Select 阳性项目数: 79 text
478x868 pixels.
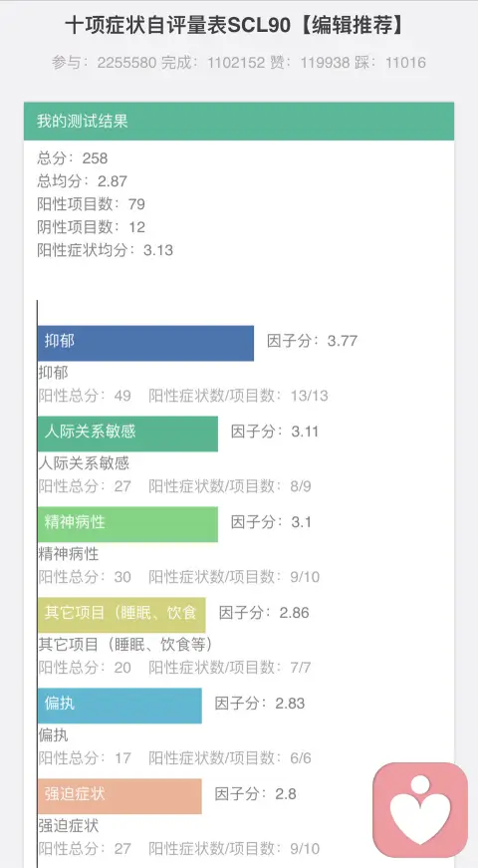coord(92,204)
